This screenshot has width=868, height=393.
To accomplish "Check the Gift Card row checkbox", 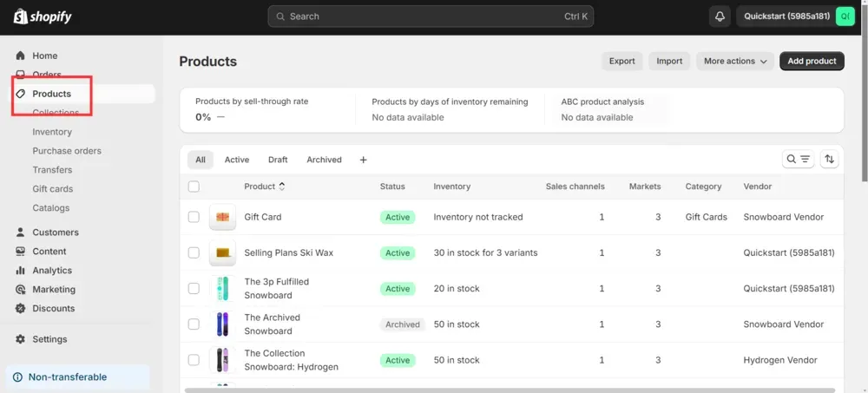I will pyautogui.click(x=194, y=217).
